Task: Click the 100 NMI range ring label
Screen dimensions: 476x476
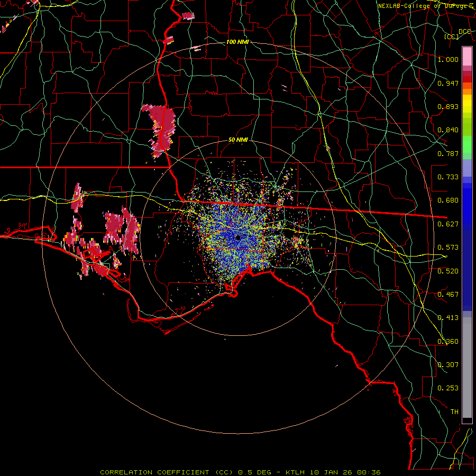Action: [x=237, y=42]
